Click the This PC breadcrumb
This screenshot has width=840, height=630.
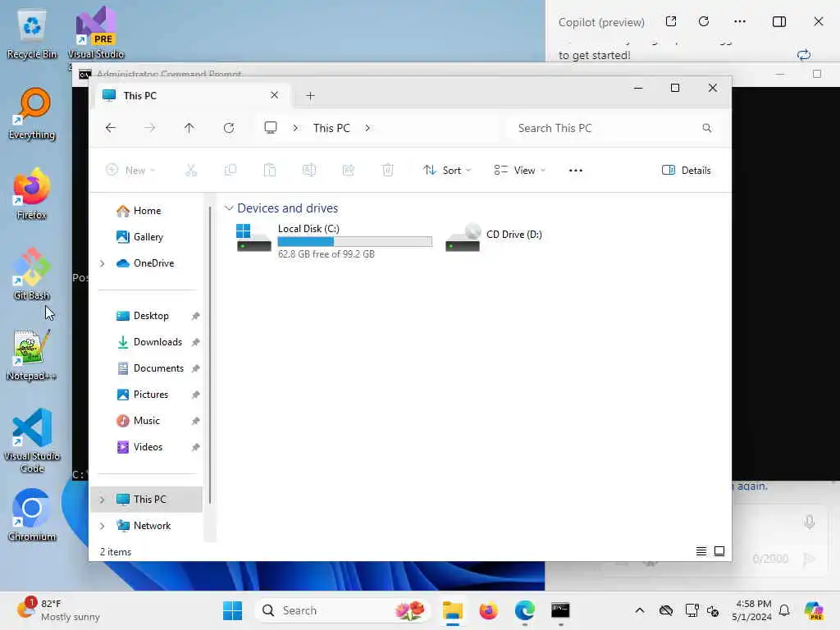(331, 128)
